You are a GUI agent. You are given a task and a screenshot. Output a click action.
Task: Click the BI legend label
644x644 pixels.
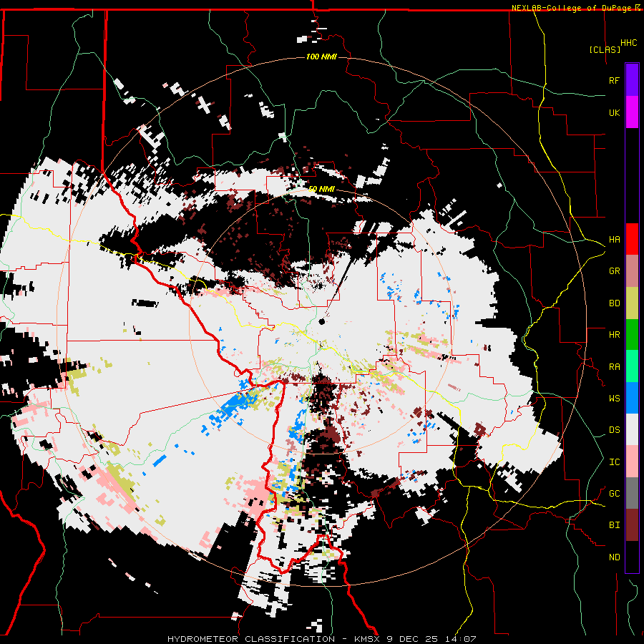[614, 525]
